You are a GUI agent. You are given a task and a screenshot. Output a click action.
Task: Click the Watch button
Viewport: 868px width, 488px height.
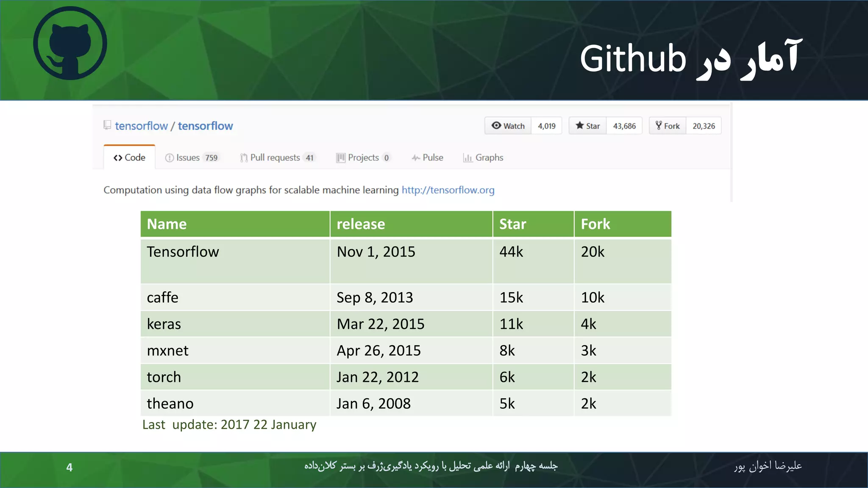[x=508, y=126]
